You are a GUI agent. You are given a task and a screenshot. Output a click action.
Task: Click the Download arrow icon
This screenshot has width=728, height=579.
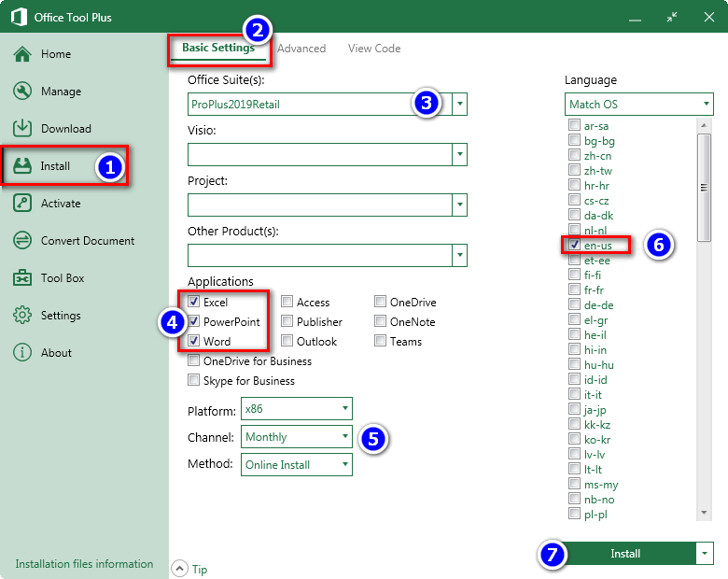(22, 128)
